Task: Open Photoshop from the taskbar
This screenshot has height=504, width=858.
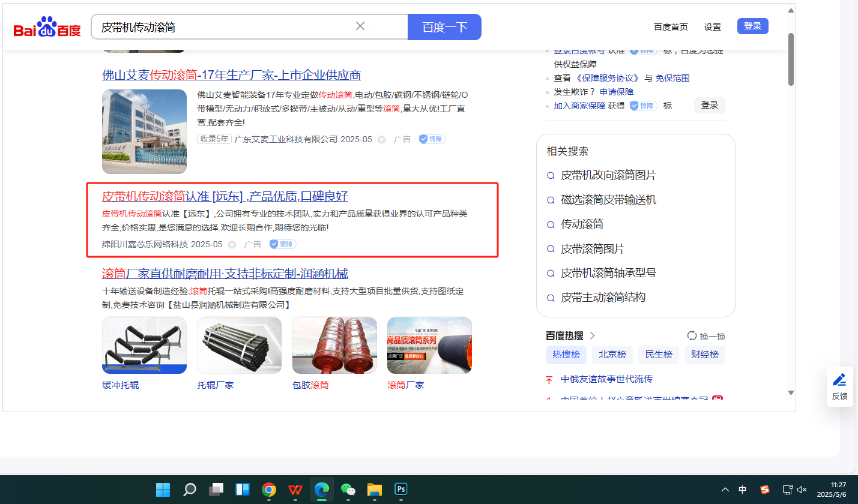Action: [400, 490]
